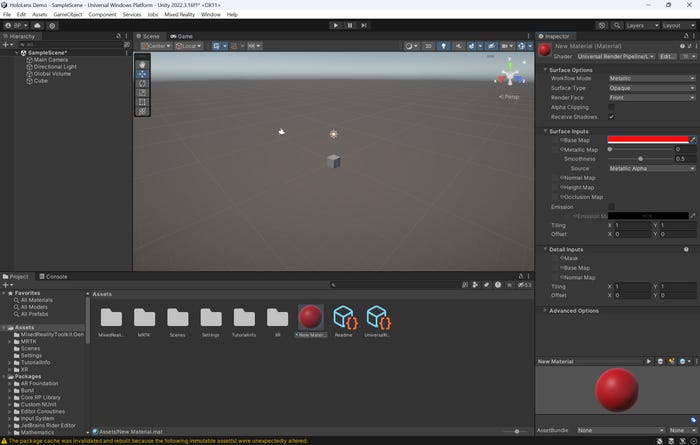
Task: Open the Scenes folder icon in Assets grid
Action: click(178, 318)
